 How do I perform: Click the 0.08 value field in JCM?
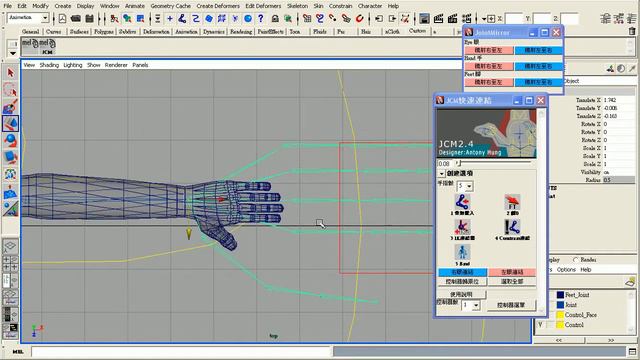[445, 163]
